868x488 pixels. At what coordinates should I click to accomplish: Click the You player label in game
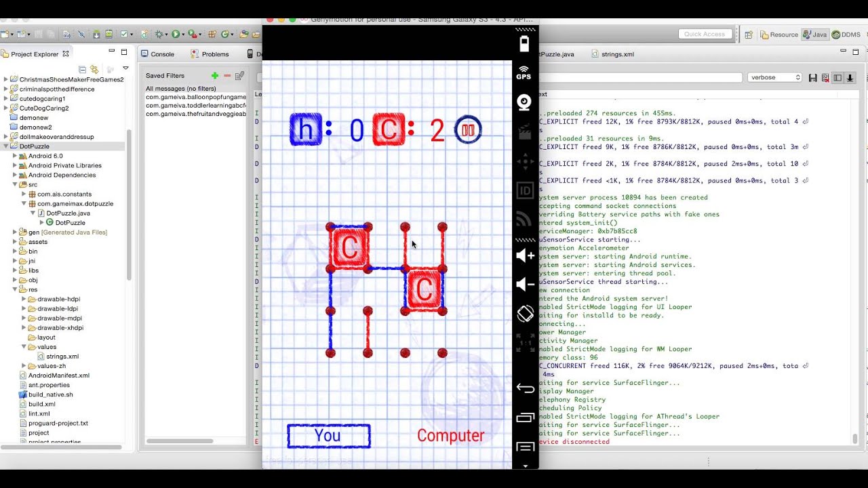pyautogui.click(x=328, y=436)
